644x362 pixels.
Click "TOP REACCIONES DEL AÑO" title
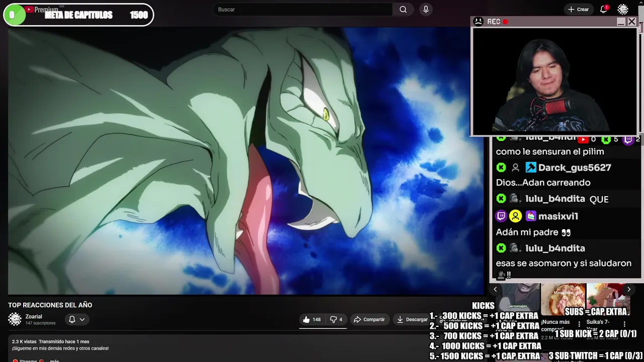[x=50, y=305]
